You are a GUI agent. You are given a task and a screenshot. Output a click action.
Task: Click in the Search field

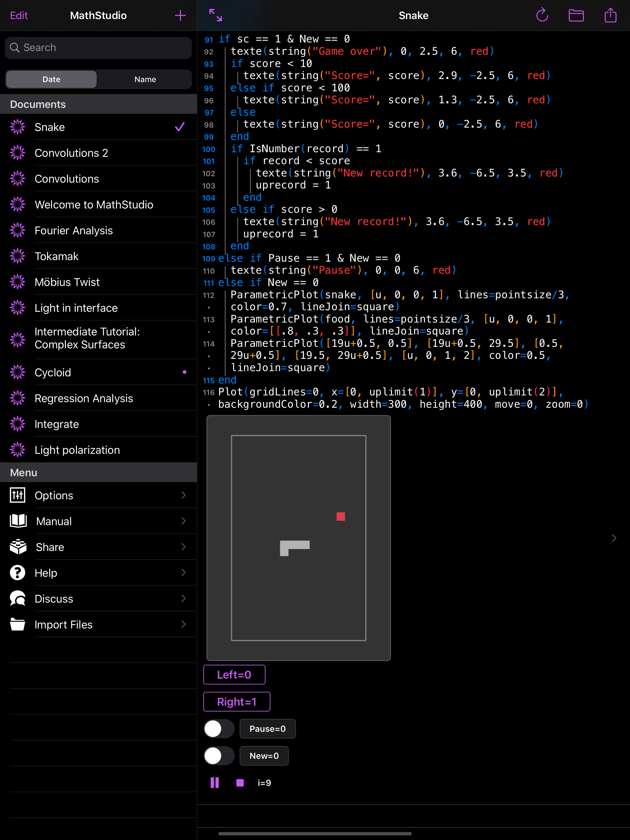pyautogui.click(x=98, y=48)
